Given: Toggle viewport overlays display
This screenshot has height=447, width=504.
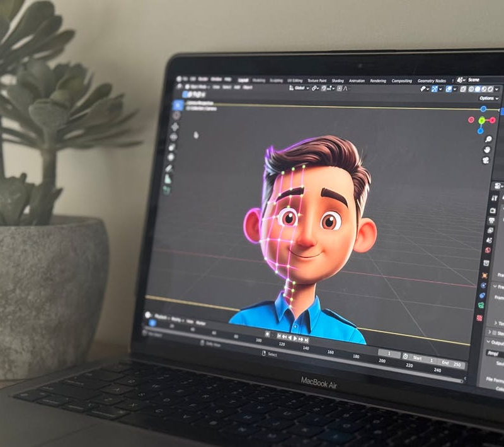Looking at the screenshot, I should 449,89.
